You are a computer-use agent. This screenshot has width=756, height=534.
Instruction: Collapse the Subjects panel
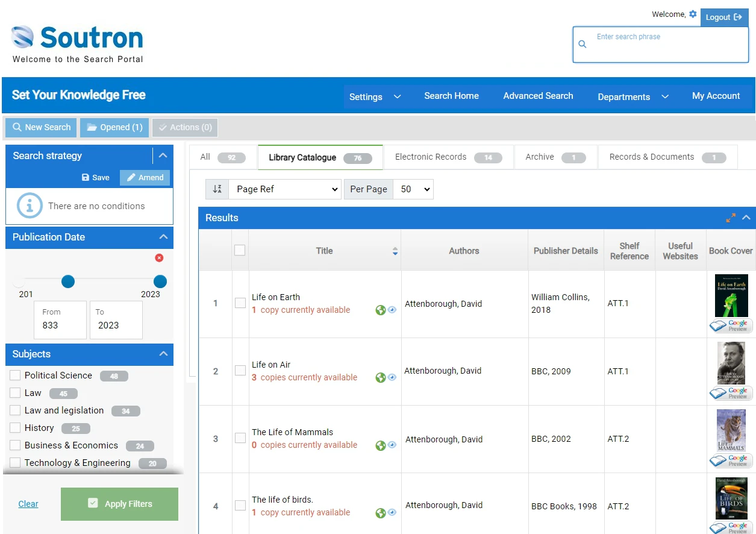163,354
